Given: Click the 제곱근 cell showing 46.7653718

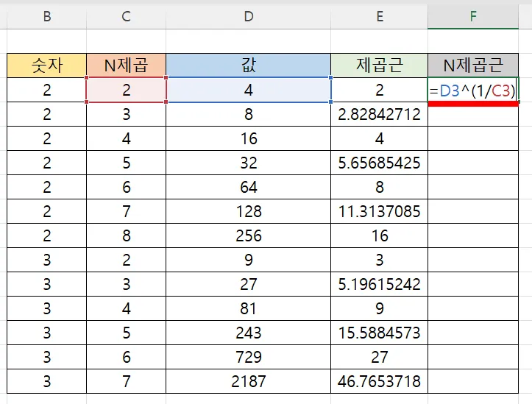Looking at the screenshot, I should tap(380, 381).
